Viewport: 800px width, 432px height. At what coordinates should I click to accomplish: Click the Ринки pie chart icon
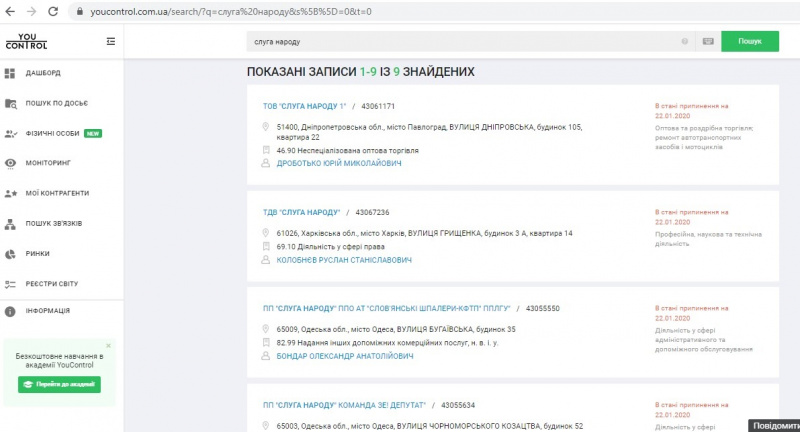click(x=10, y=254)
